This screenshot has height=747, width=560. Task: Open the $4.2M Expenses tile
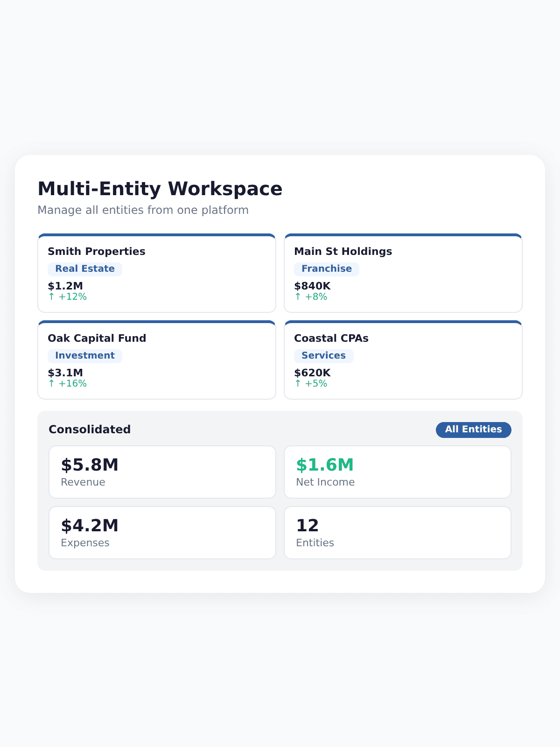(162, 533)
